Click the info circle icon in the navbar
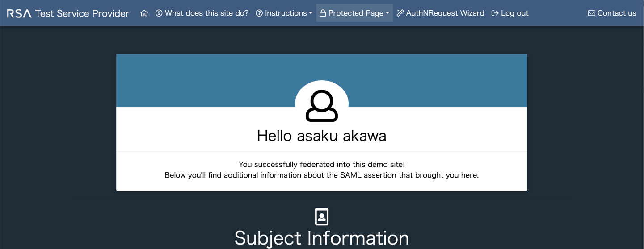The image size is (644, 249). [x=159, y=13]
